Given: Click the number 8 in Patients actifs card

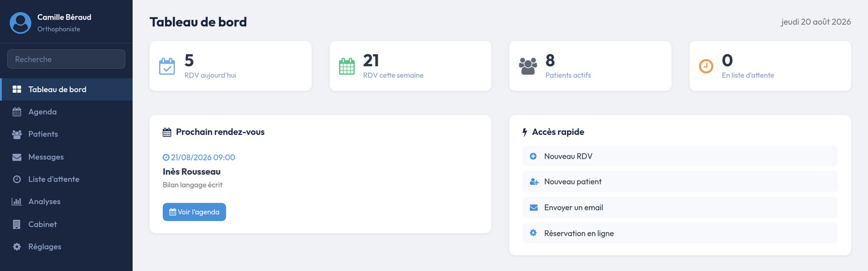Looking at the screenshot, I should pyautogui.click(x=550, y=60).
